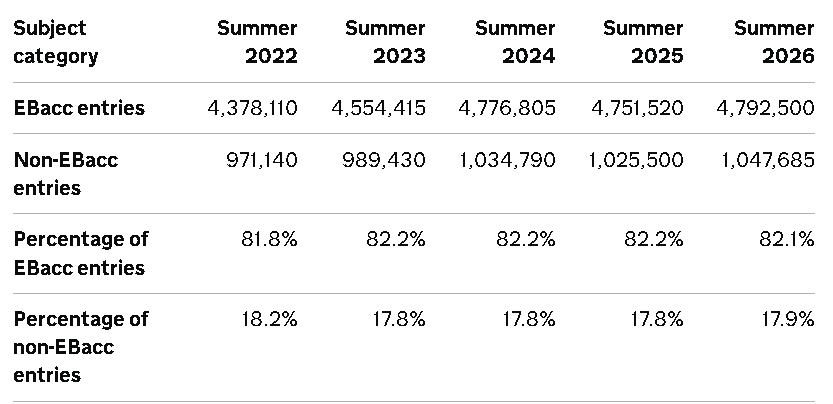833x404 pixels.
Task: Select the Summer 2023 column header
Action: pyautogui.click(x=386, y=42)
